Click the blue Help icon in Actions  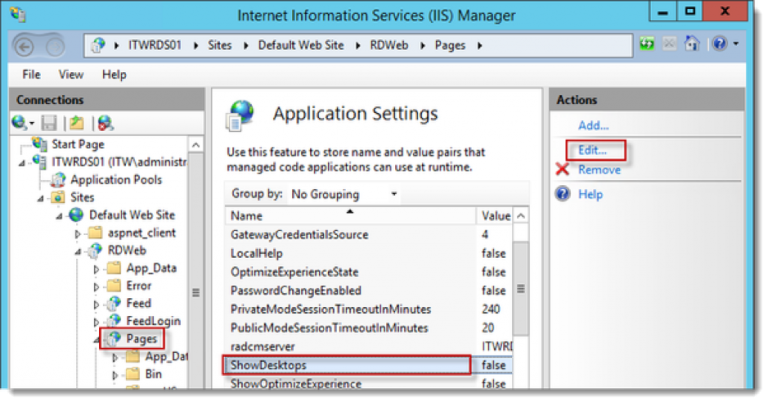563,193
